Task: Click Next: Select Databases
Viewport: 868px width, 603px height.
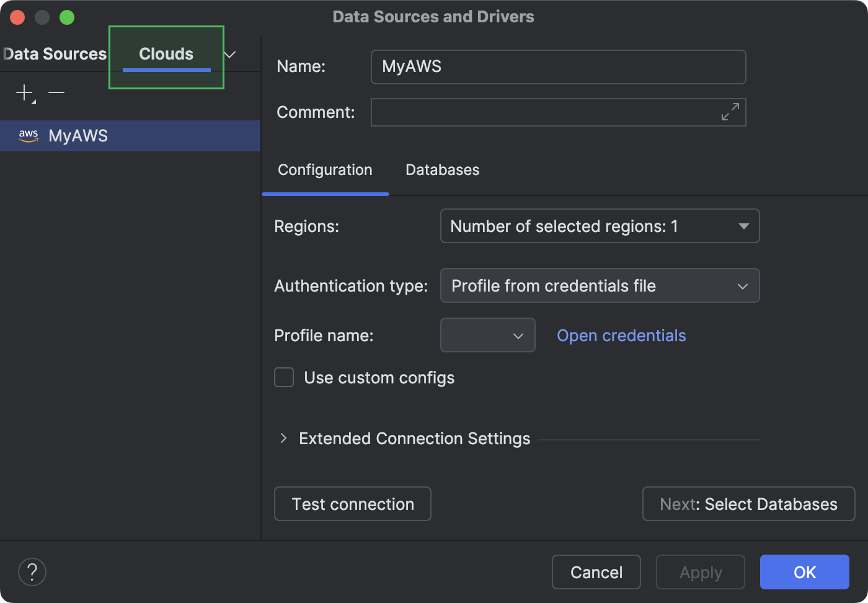Action: 748,504
